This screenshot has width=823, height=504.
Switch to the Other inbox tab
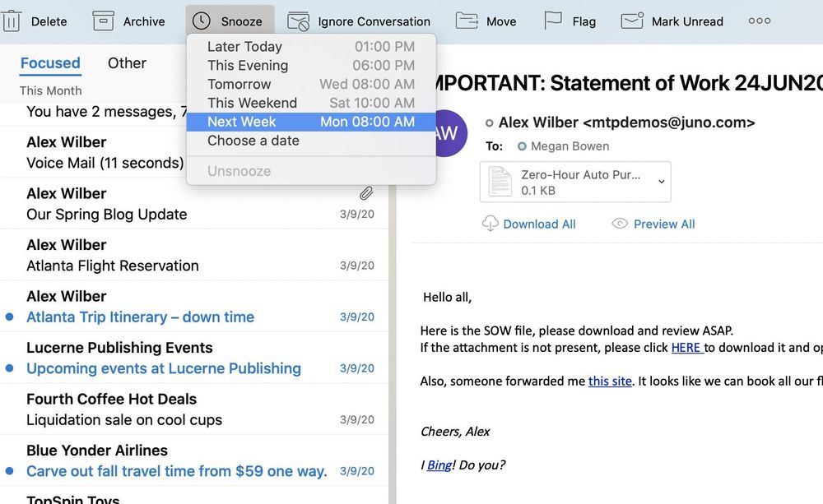coord(127,63)
